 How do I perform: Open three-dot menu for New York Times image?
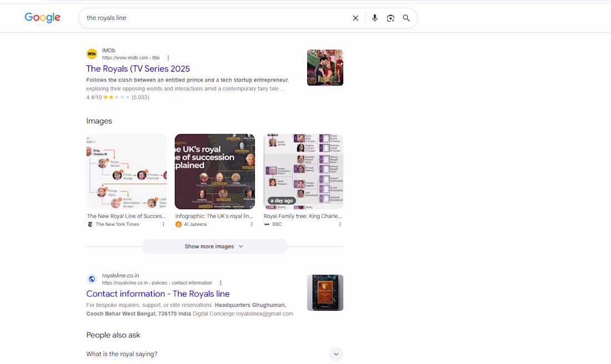pos(164,224)
